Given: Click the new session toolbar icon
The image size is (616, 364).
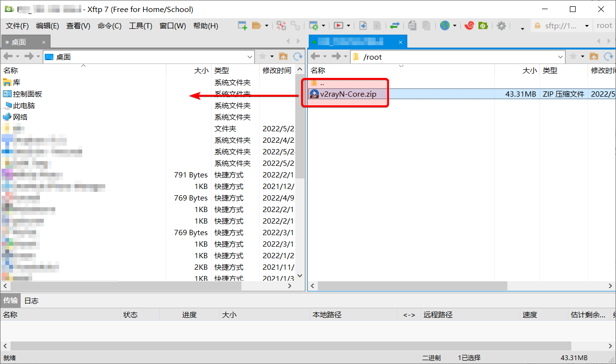Looking at the screenshot, I should tap(242, 26).
